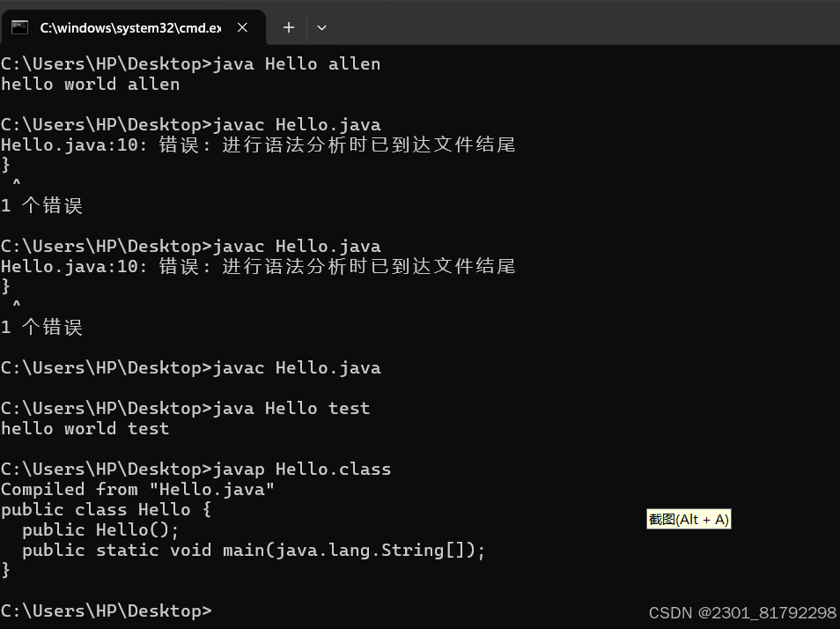840x629 pixels.
Task: Click the 'hello world test' output text
Action: [85, 428]
